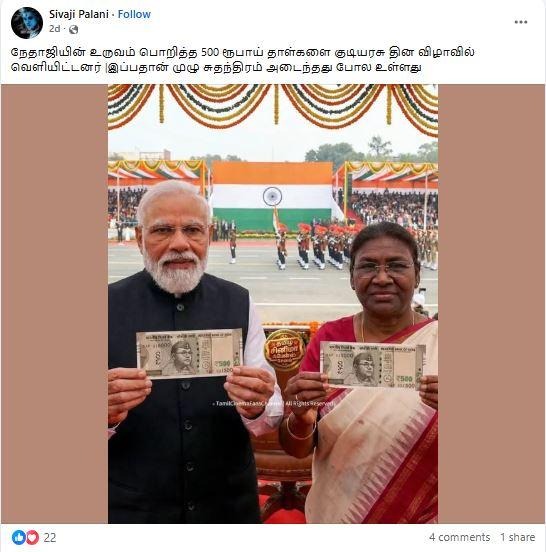The width and height of the screenshot is (546, 552).
Task: Click the red heart reaction icon
Action: [x=32, y=537]
